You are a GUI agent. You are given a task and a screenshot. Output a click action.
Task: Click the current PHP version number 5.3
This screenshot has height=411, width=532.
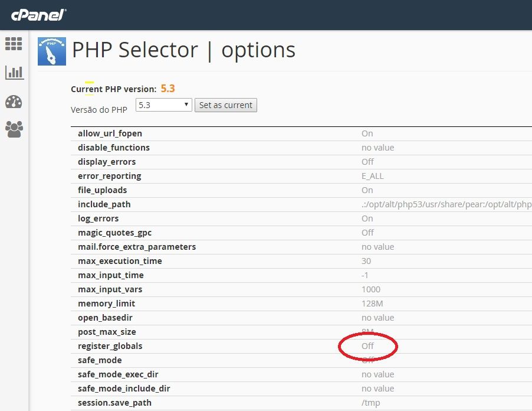(x=168, y=89)
